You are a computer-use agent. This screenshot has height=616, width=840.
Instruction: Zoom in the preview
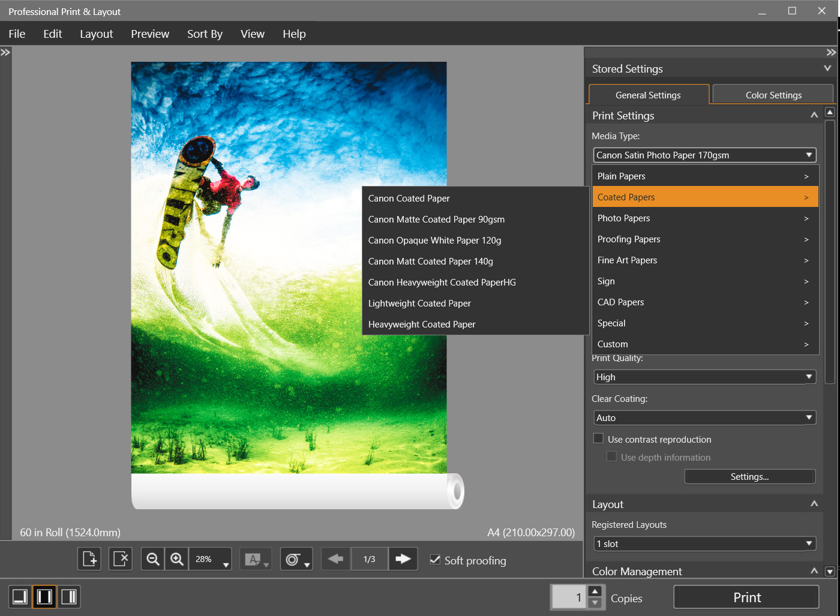click(177, 560)
